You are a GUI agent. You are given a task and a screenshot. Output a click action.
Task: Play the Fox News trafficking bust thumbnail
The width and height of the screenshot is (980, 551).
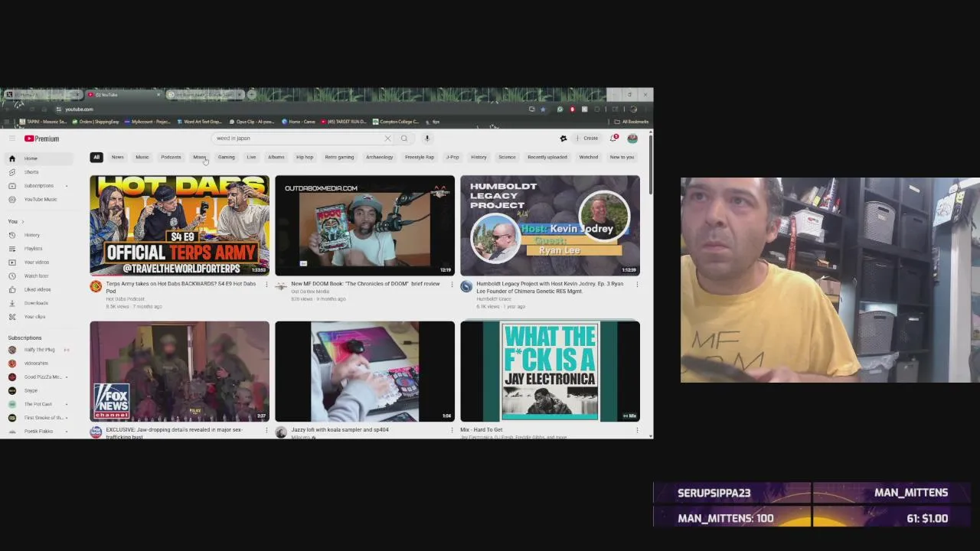(179, 371)
